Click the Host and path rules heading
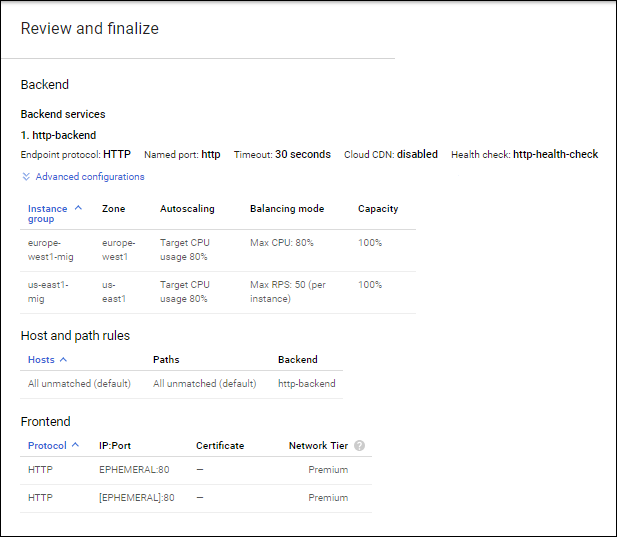This screenshot has width=617, height=537. pos(75,336)
